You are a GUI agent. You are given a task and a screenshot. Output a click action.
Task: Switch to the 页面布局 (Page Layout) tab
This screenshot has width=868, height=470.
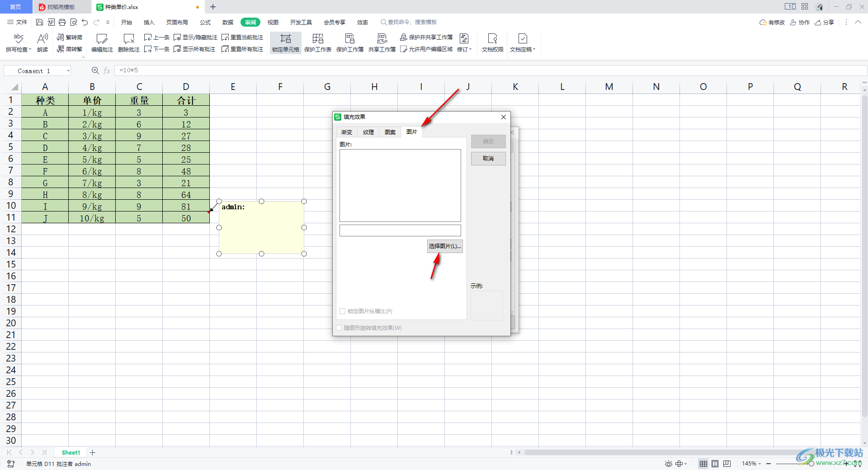[x=177, y=22]
